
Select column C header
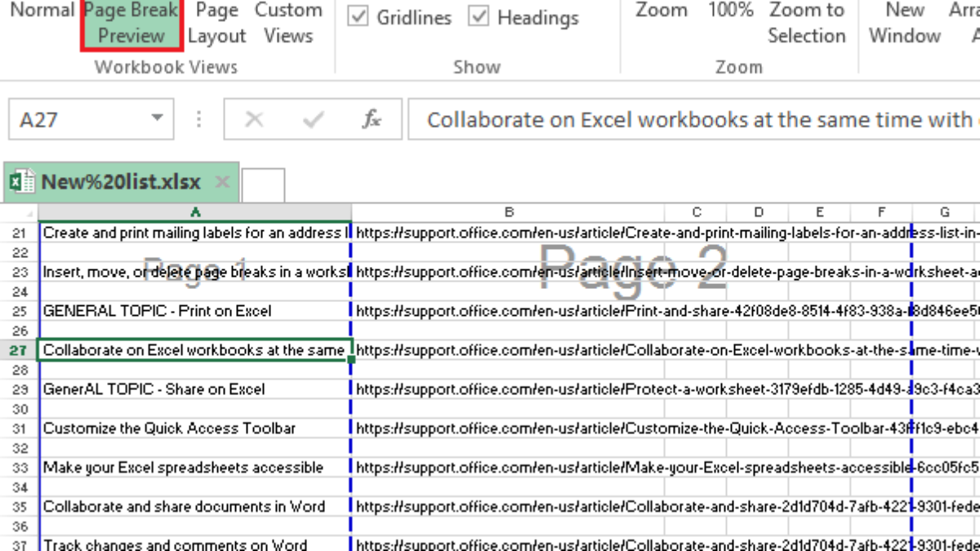pyautogui.click(x=696, y=211)
